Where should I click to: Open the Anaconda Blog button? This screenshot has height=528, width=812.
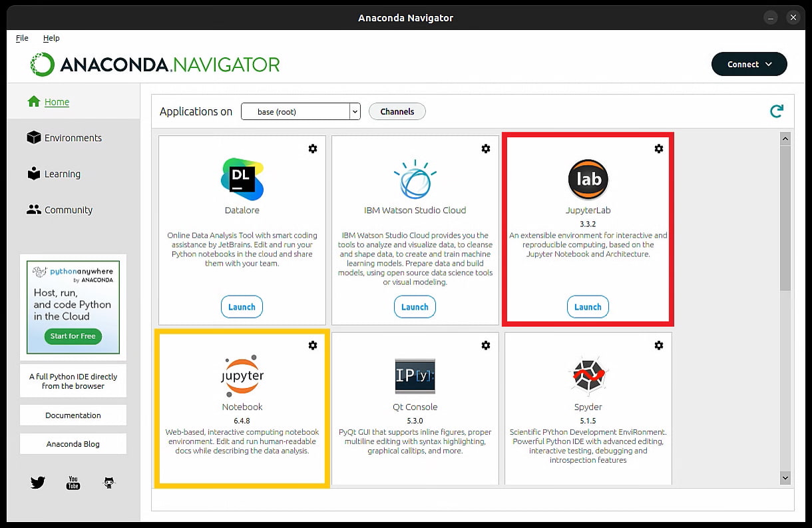point(73,444)
